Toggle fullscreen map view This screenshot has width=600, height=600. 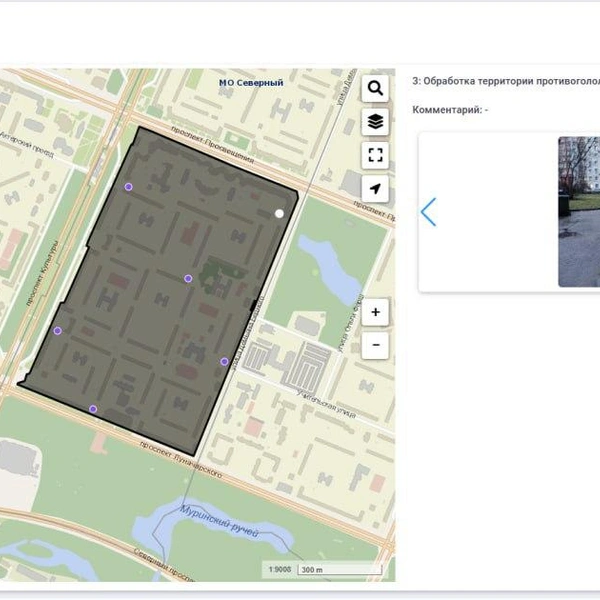[375, 154]
